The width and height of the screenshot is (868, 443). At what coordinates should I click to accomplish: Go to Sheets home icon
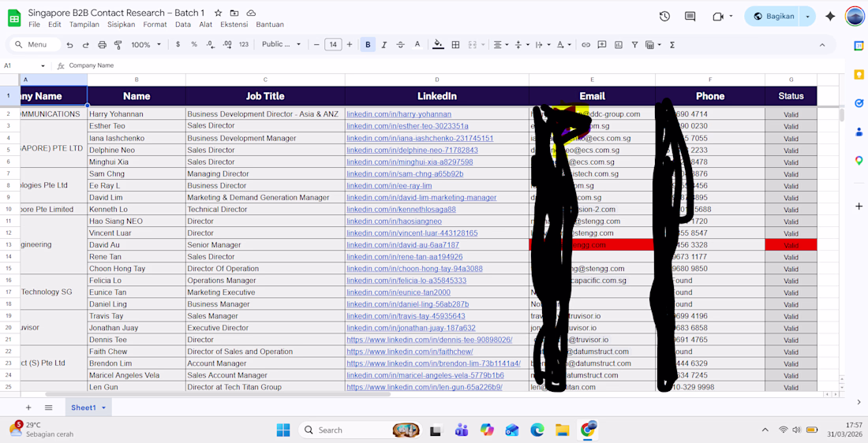point(14,17)
